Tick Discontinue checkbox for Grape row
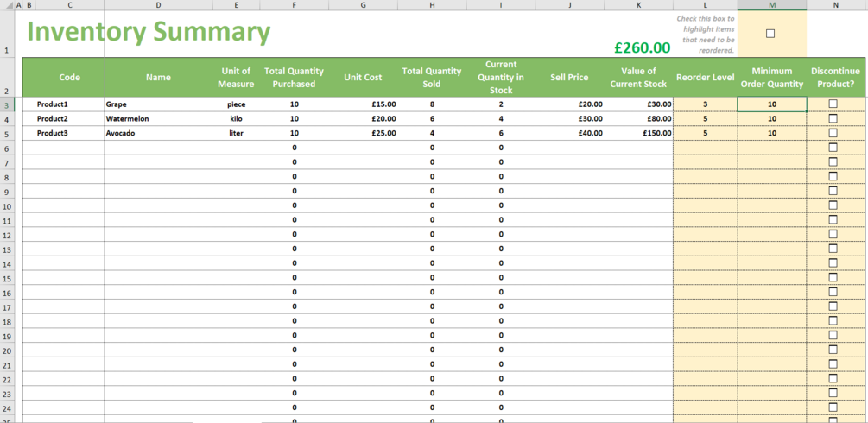 (x=833, y=104)
